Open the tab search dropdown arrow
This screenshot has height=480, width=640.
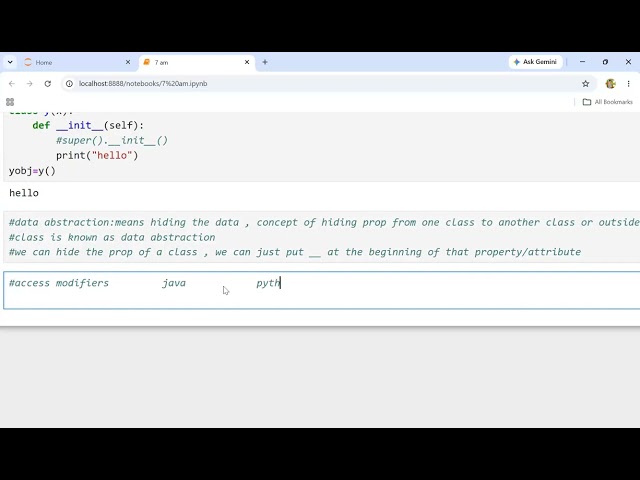[x=10, y=62]
